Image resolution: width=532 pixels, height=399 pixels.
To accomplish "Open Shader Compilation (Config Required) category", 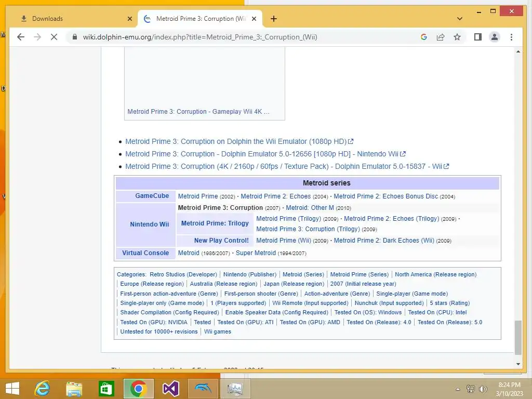I will pyautogui.click(x=170, y=312).
